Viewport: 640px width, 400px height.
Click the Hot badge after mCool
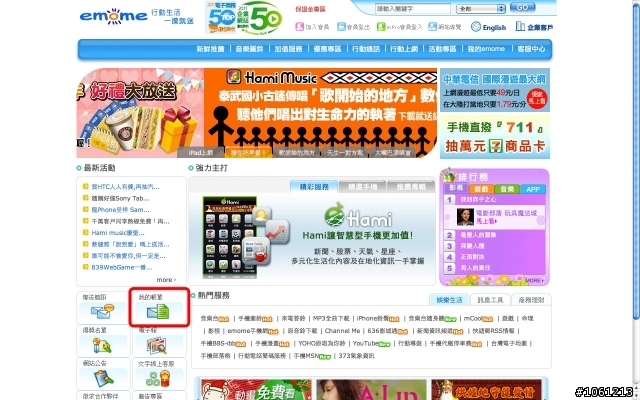click(487, 319)
